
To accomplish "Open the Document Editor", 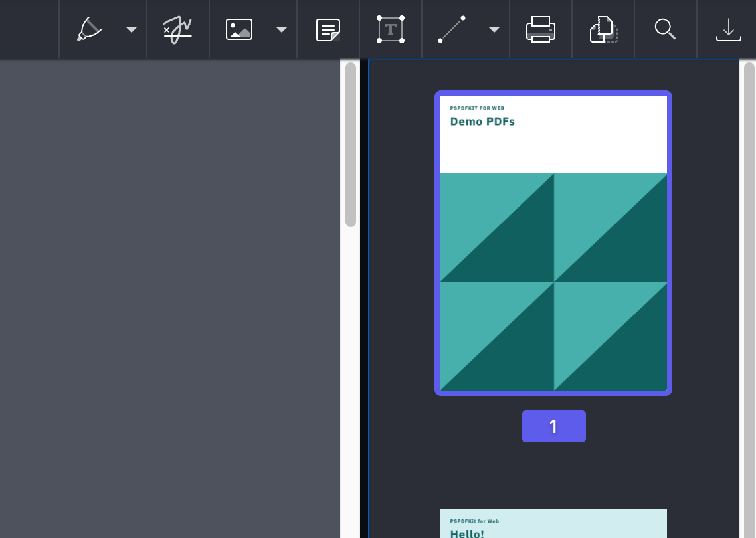I will [602, 29].
